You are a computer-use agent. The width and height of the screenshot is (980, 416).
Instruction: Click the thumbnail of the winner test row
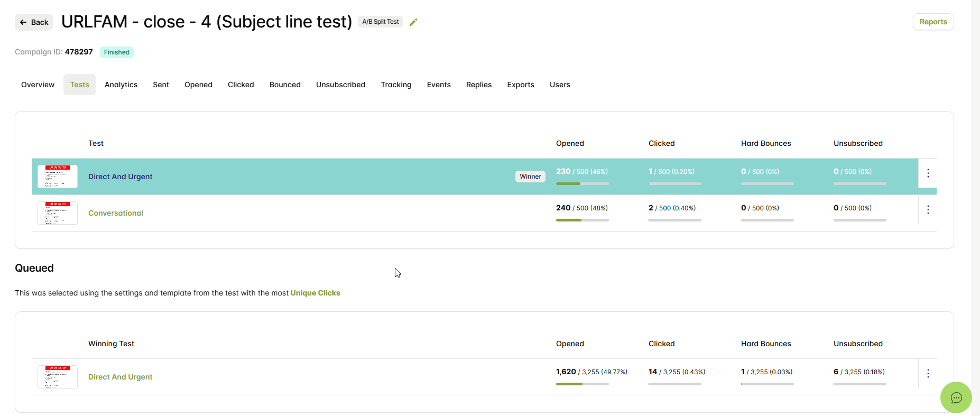(x=58, y=177)
